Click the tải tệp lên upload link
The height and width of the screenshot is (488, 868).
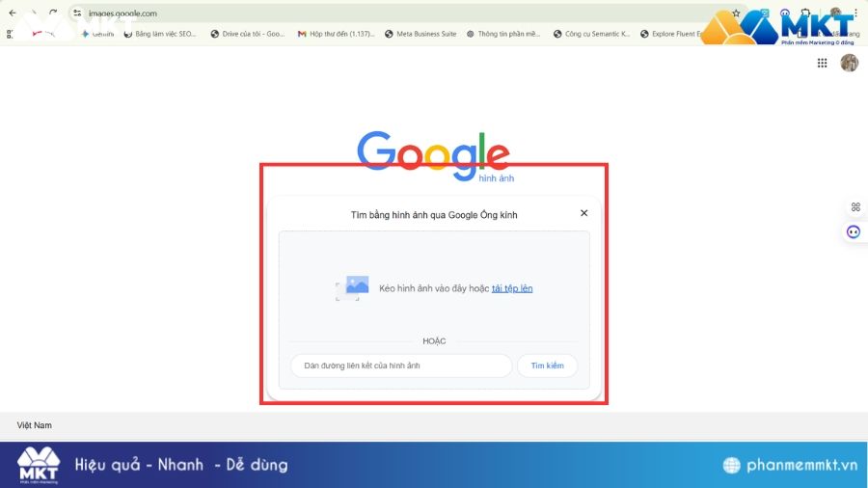pos(512,288)
